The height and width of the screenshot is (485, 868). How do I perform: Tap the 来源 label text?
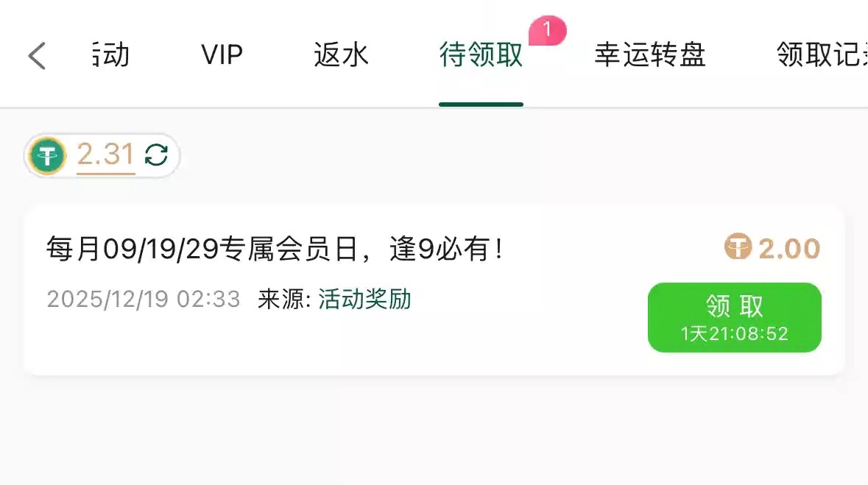pos(284,300)
